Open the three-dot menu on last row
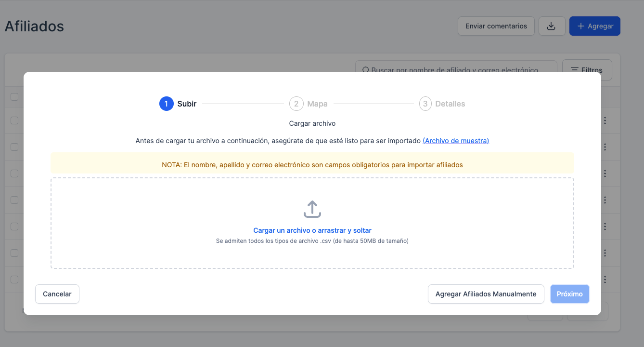This screenshot has height=347, width=644. coord(605,280)
